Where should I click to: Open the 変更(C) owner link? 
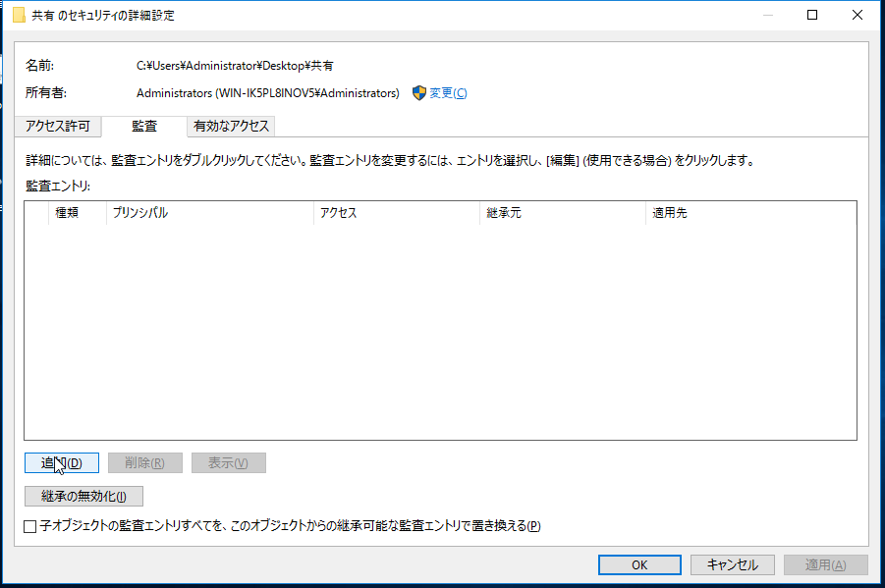click(x=448, y=93)
